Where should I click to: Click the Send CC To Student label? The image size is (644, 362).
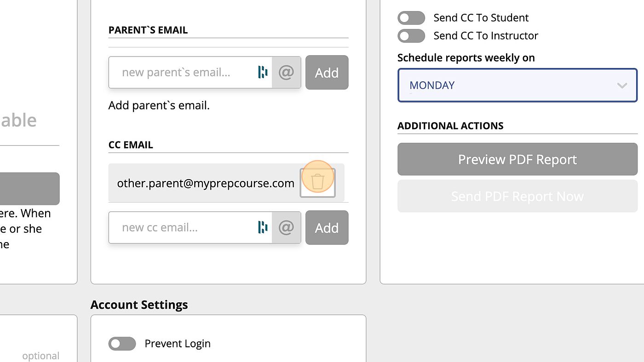tap(481, 18)
